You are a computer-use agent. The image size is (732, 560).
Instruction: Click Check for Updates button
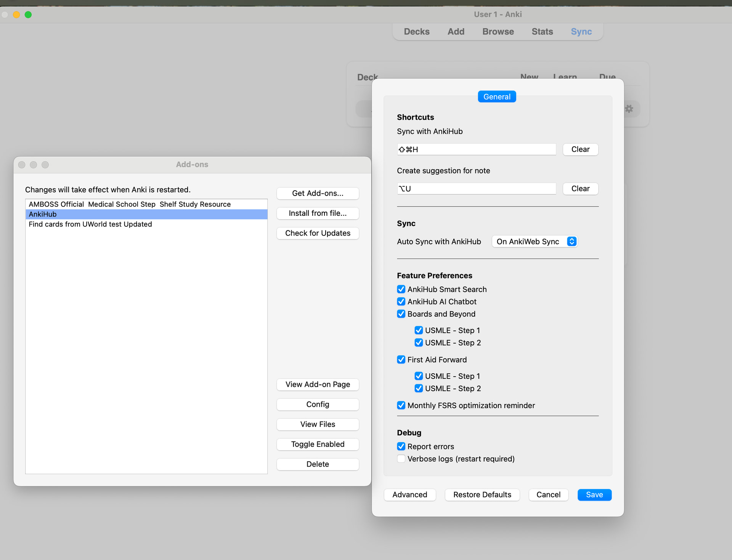318,233
